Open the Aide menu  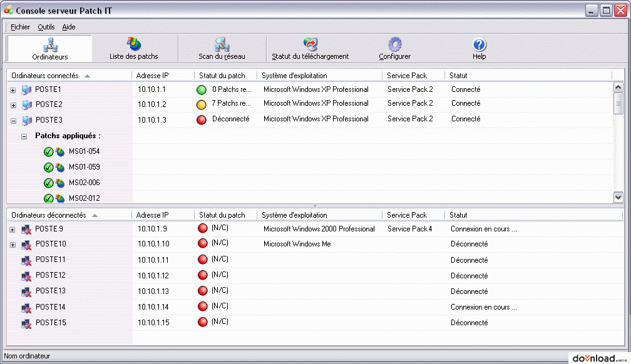[x=69, y=27]
